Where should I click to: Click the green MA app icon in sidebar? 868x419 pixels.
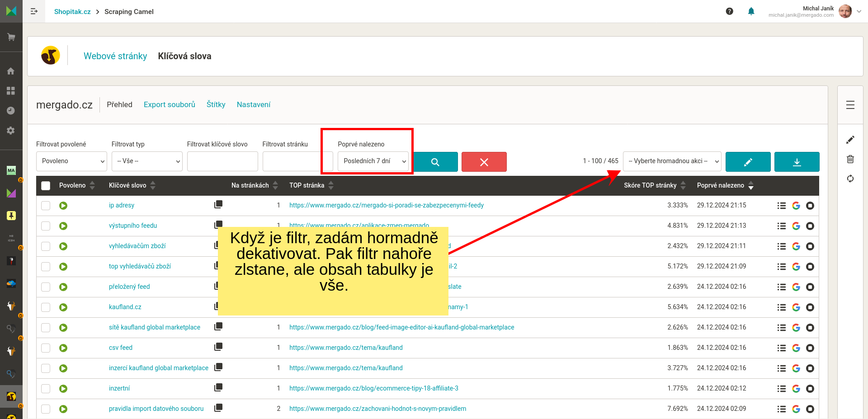click(11, 170)
